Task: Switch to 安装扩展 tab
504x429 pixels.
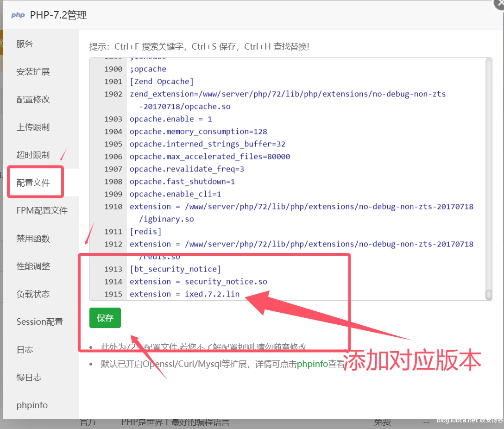Action: 33,72
